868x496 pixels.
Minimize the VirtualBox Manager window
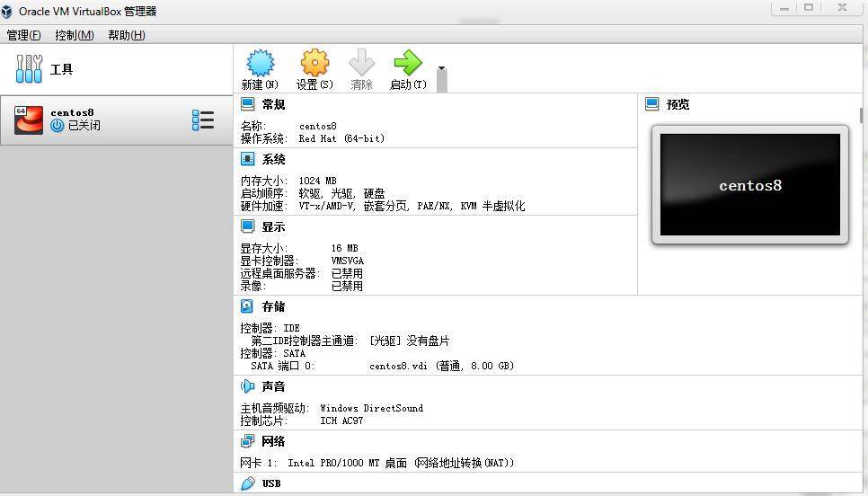(784, 8)
